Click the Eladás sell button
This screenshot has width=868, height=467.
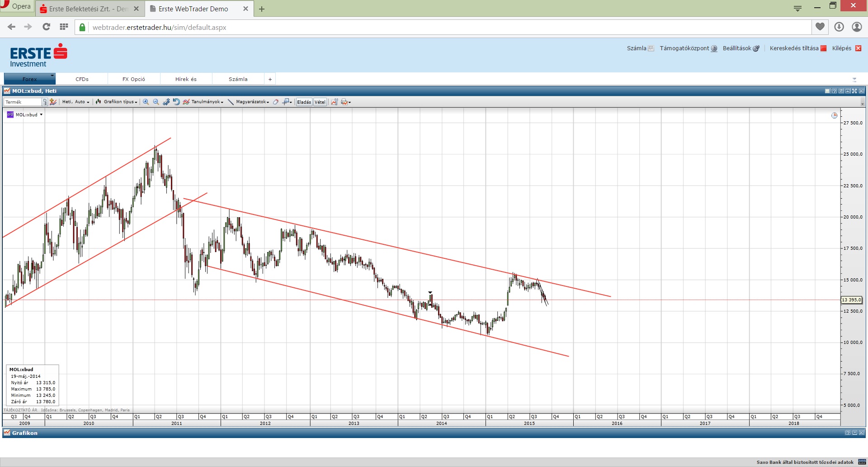coord(304,102)
